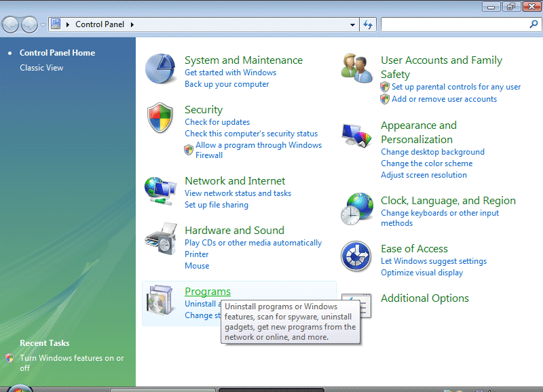Click the Refresh button beside address bar
The height and width of the screenshot is (392, 543).
click(x=368, y=25)
